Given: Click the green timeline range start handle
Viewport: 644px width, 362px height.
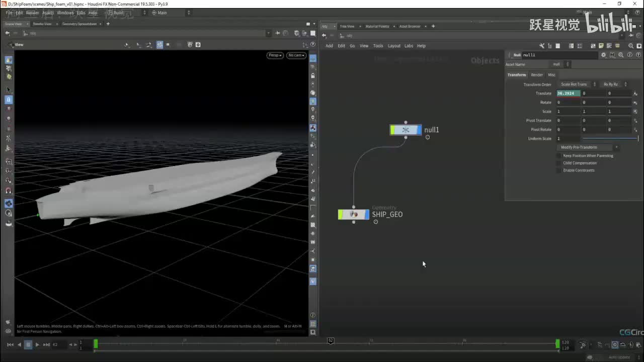Looking at the screenshot, I should pos(96,344).
